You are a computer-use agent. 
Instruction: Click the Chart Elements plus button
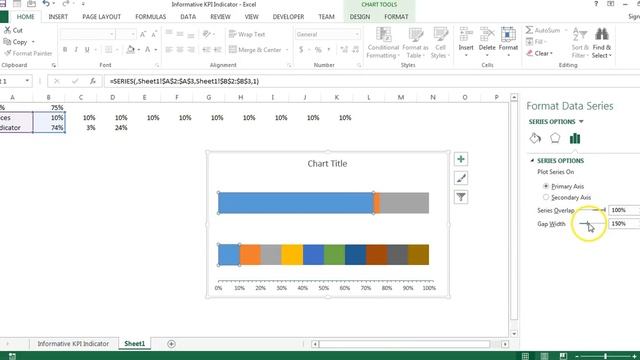[x=461, y=159]
